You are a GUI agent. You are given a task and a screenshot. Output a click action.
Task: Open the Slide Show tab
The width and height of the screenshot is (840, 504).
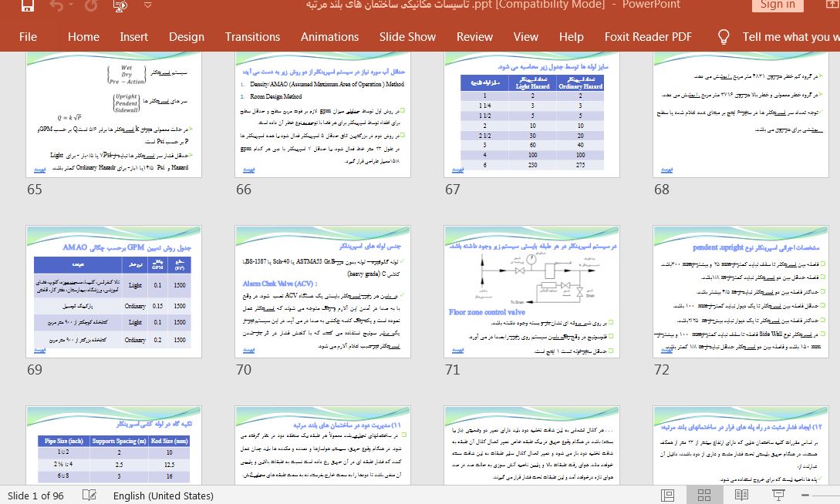407,37
